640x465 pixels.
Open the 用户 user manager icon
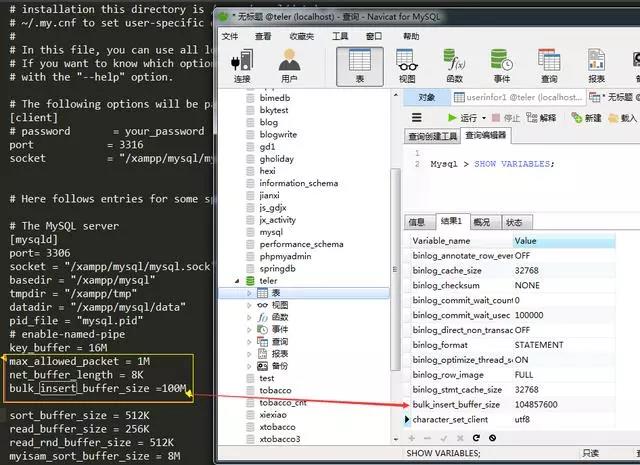[x=289, y=66]
